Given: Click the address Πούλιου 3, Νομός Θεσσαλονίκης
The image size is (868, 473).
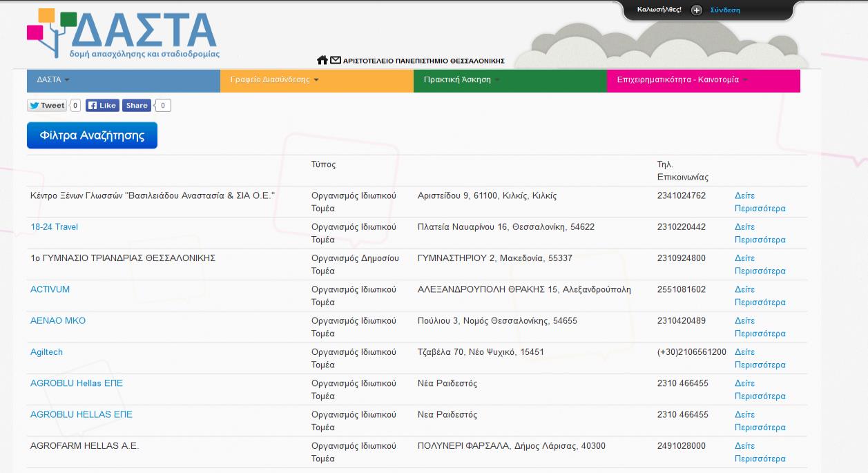Looking at the screenshot, I should [x=497, y=320].
